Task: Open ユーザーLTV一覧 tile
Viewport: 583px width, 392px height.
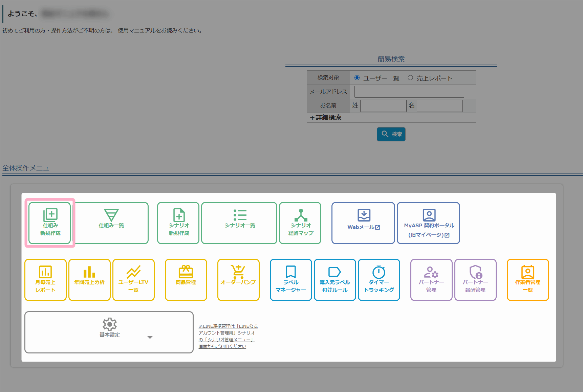Action: point(133,280)
